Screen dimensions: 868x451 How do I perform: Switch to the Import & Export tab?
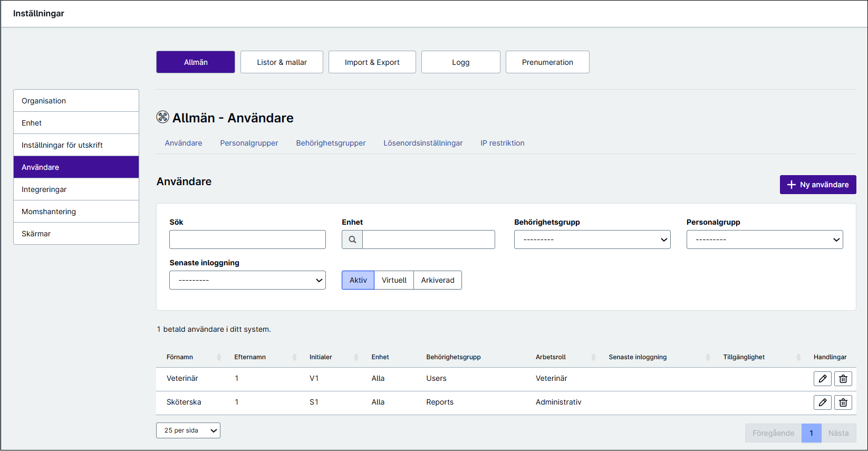(x=372, y=62)
